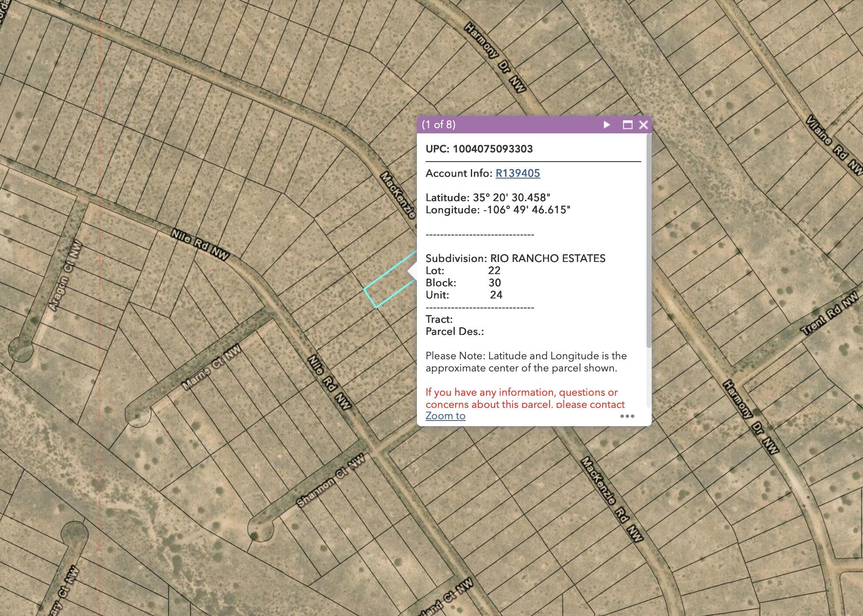Click the Shannon Ct NW map label
This screenshot has height=616, width=863.
click(x=331, y=480)
